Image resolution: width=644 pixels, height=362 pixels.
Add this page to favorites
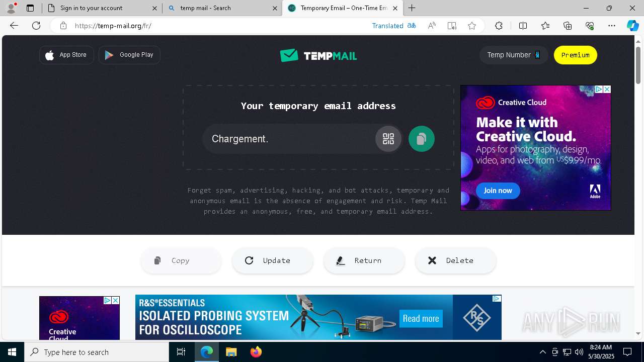[472, 26]
